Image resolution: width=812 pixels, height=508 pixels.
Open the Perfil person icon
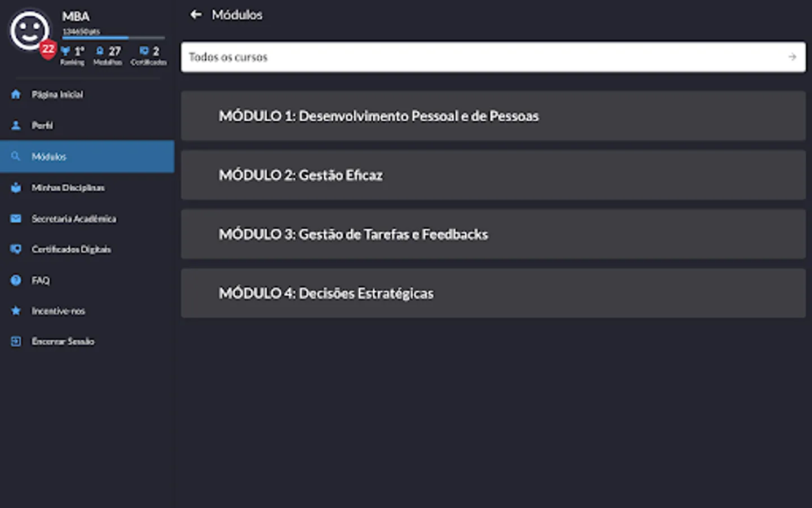16,125
